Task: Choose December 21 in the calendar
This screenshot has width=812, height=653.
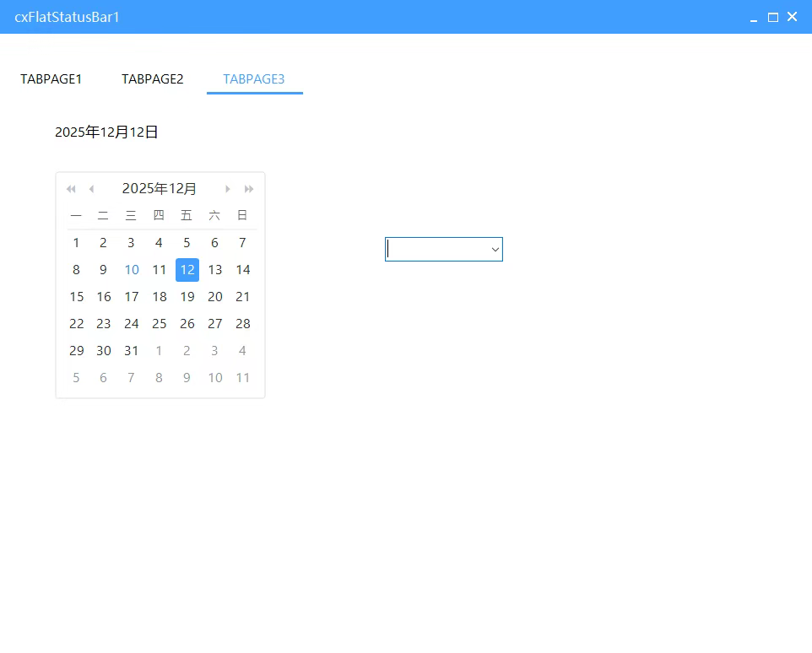Action: point(243,297)
